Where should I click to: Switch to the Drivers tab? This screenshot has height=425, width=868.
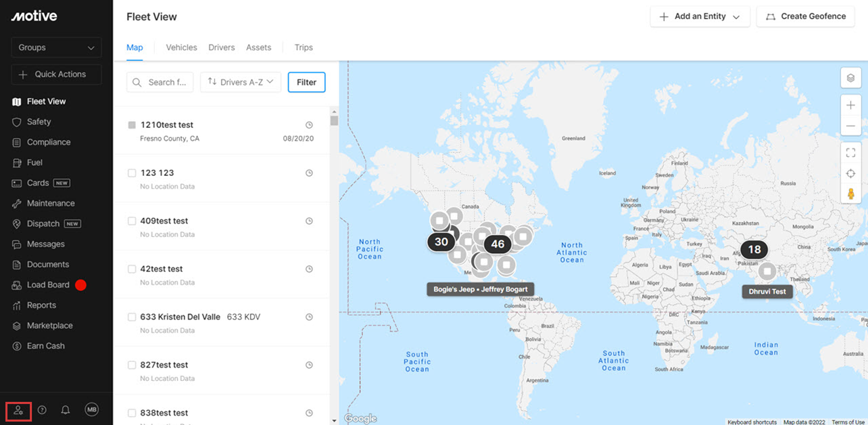click(x=222, y=47)
